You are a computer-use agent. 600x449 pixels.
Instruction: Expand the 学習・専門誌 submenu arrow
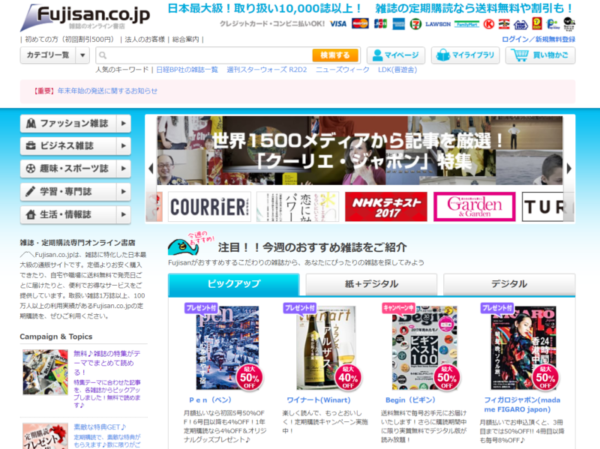(x=123, y=191)
